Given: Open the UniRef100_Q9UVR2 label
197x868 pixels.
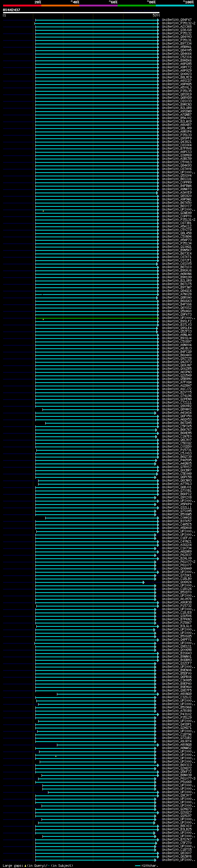Looking at the screenshot, I should click(177, 406).
